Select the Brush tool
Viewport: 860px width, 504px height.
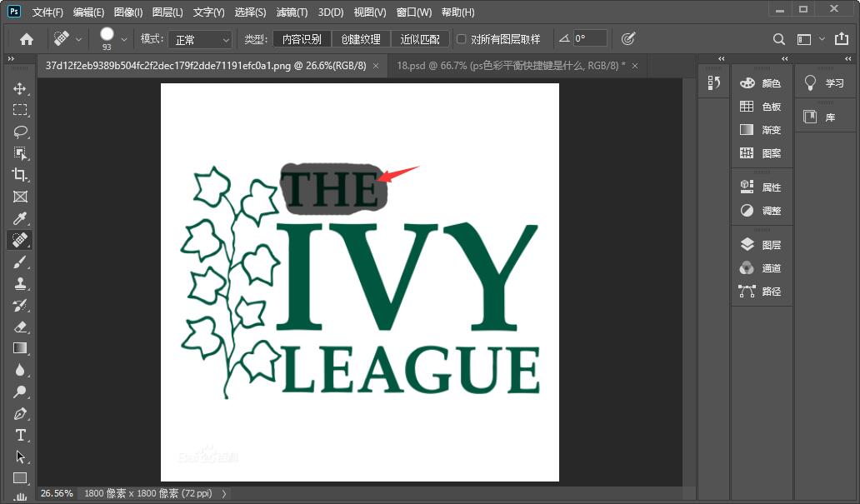click(20, 262)
